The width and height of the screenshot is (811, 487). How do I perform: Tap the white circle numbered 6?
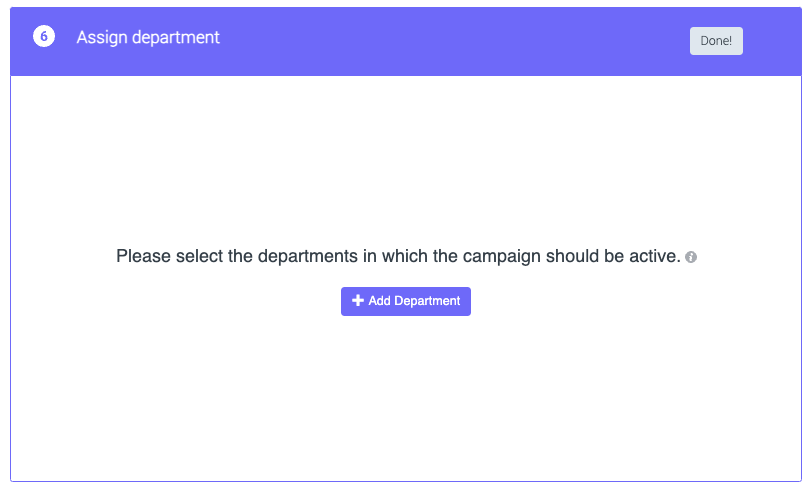43,37
